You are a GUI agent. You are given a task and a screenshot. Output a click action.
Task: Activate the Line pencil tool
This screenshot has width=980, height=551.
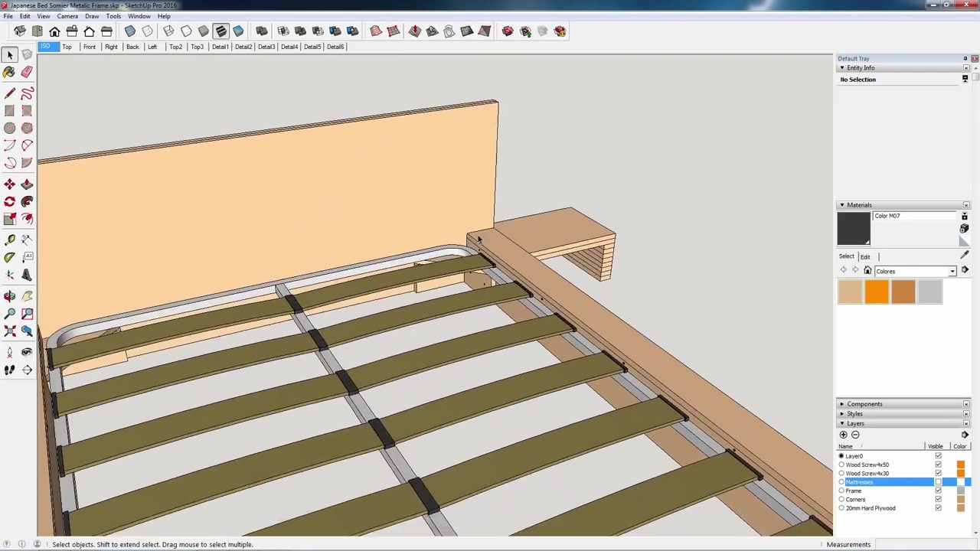(x=10, y=93)
